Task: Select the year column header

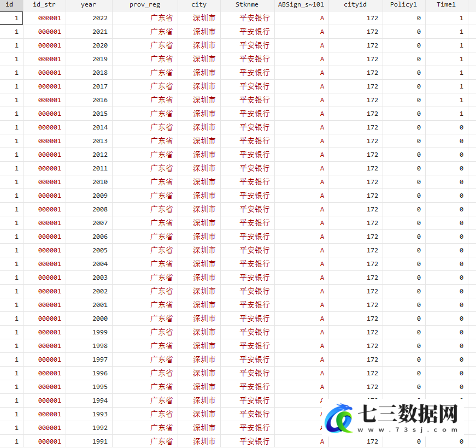Action: tap(89, 5)
